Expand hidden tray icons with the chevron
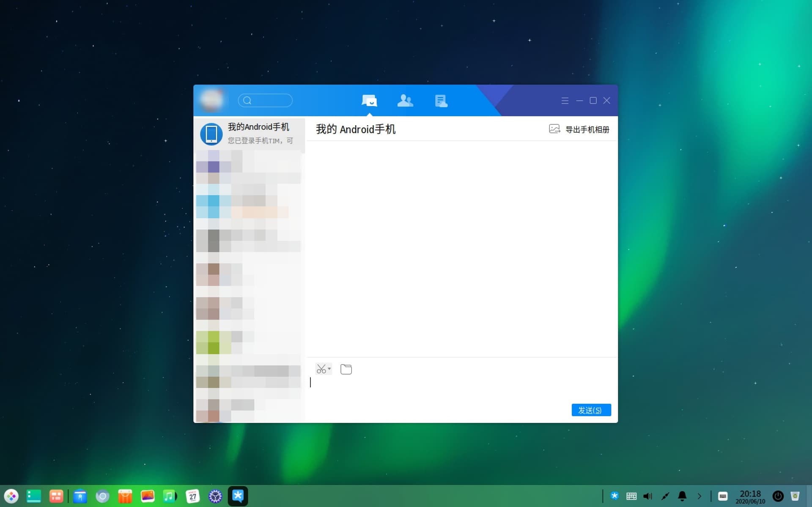Screen dimensions: 812x507 click(x=699, y=496)
